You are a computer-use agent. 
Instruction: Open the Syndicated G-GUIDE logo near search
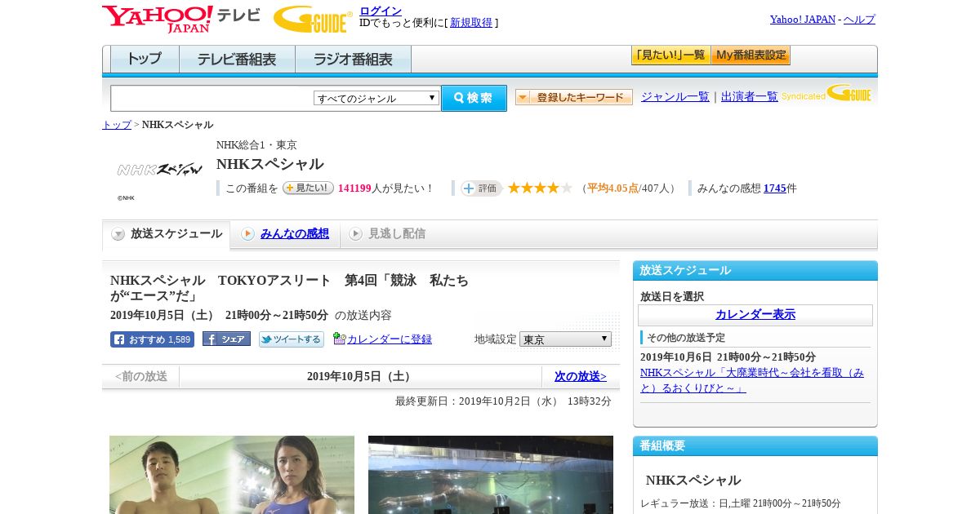pos(826,93)
